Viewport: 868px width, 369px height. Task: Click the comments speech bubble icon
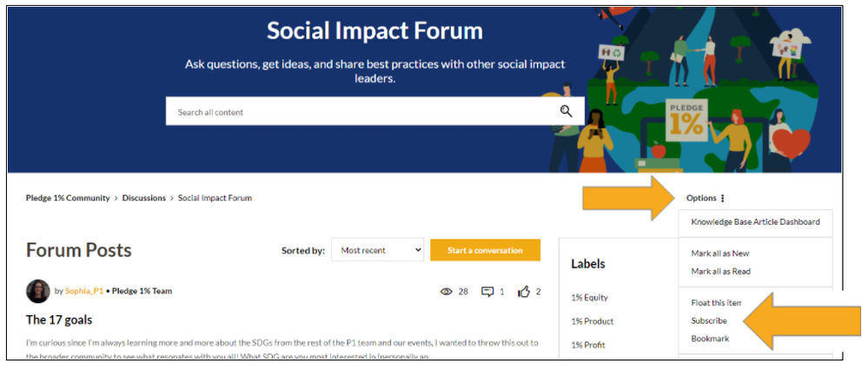click(487, 292)
